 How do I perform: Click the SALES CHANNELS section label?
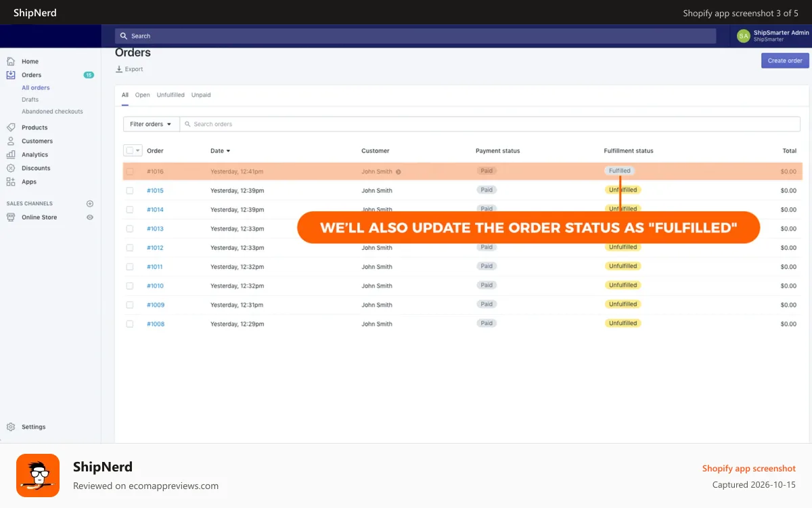(30, 204)
